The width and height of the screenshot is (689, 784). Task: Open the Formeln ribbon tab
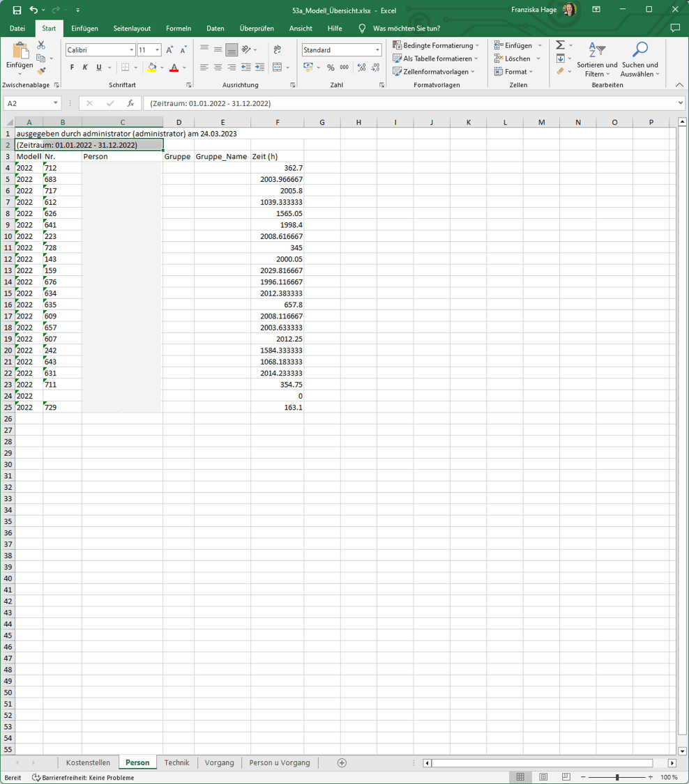point(179,29)
